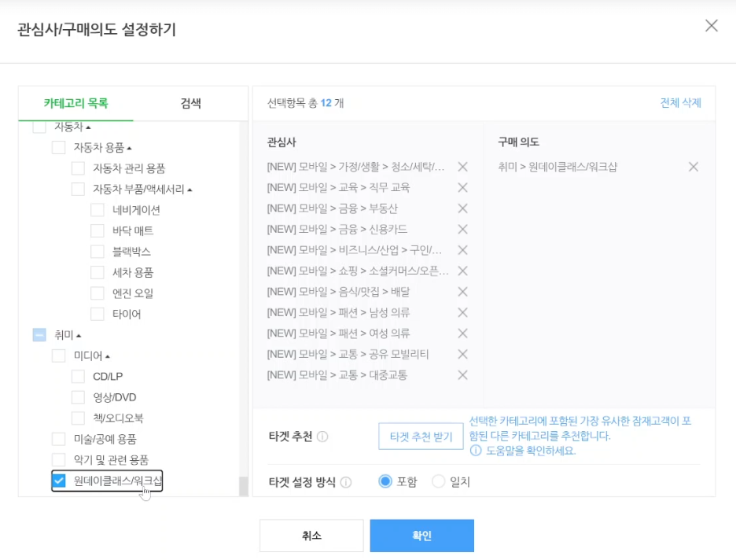Click the info icon beside 도움말을 확인하세요
Viewport: 736px width, 560px height.
476,451
